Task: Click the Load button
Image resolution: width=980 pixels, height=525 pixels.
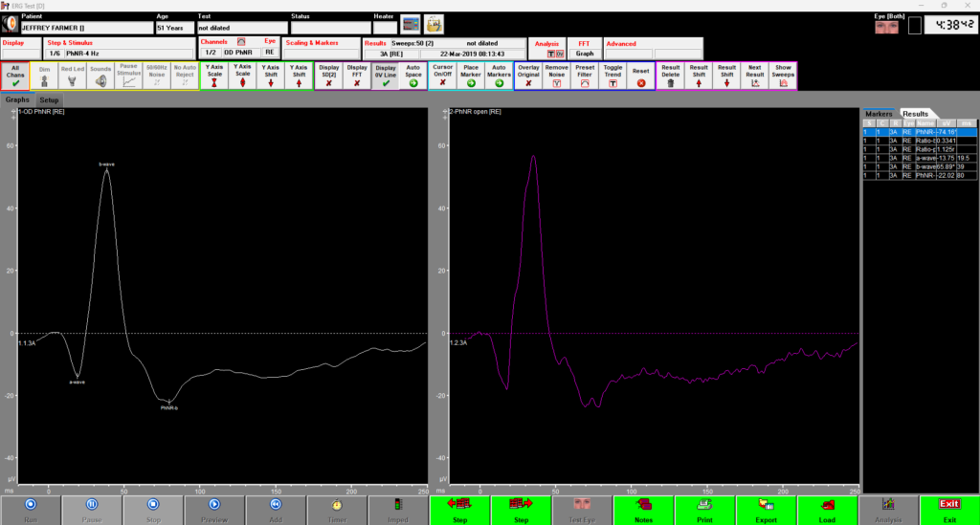Action: click(x=828, y=509)
